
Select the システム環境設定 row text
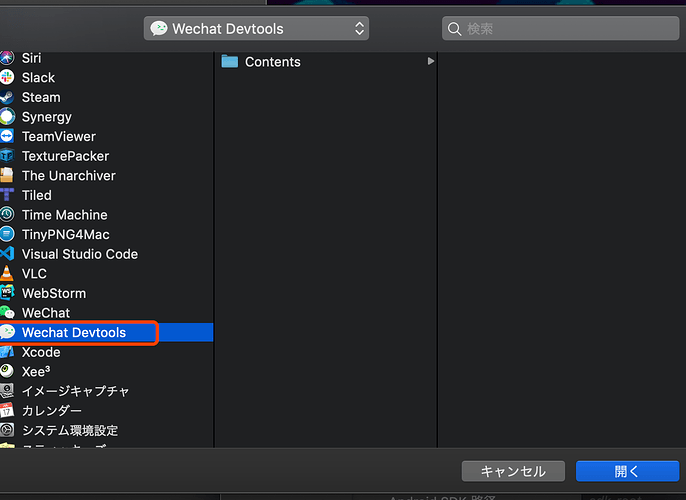(x=70, y=430)
